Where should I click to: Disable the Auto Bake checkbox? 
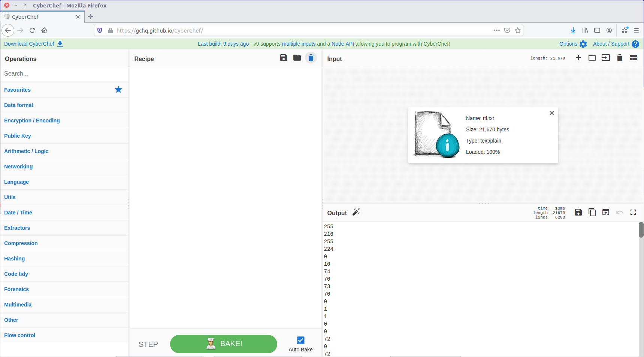point(300,340)
